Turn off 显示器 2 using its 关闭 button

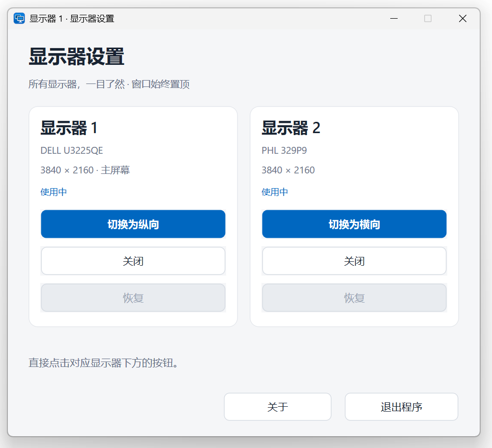[x=354, y=261]
